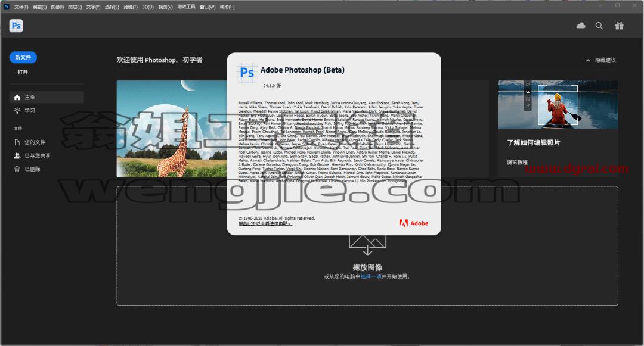Open the 选择(S) menu
Image resolution: width=644 pixels, height=346 pixels.
pos(112,7)
